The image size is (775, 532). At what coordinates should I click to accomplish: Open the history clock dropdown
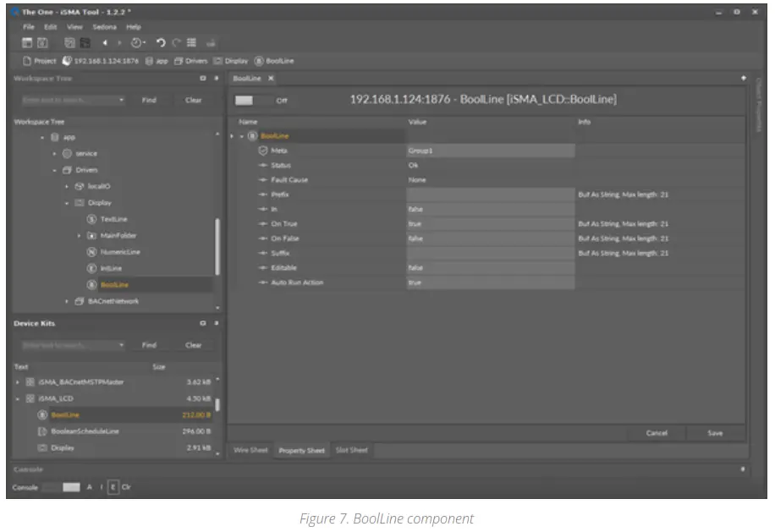point(138,43)
